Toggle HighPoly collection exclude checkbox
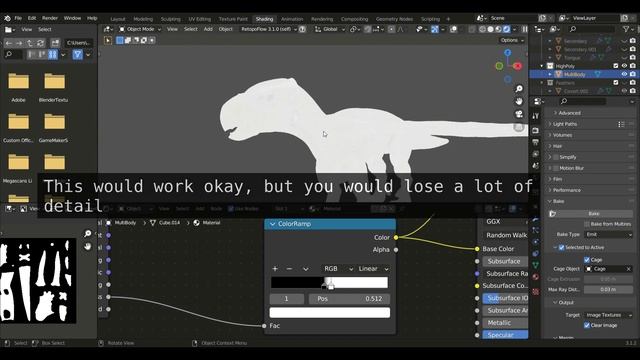 pos(616,66)
